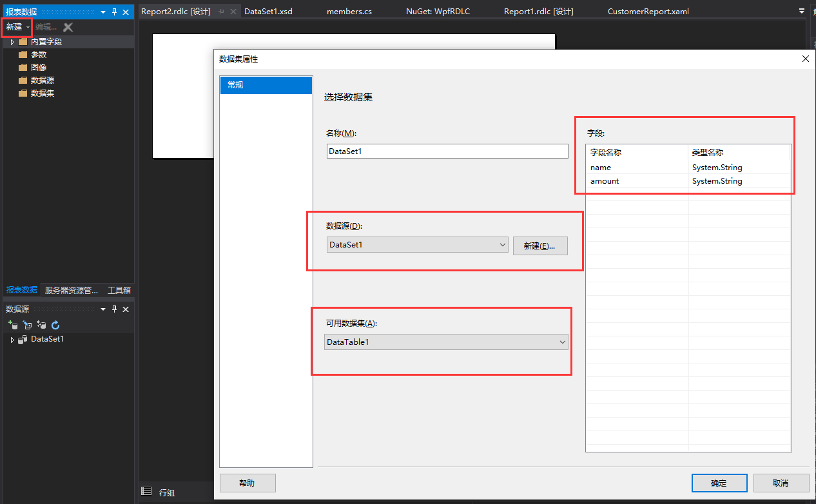The width and height of the screenshot is (816, 504).
Task: Select the Add New Data Source icon
Action: pyautogui.click(x=13, y=325)
